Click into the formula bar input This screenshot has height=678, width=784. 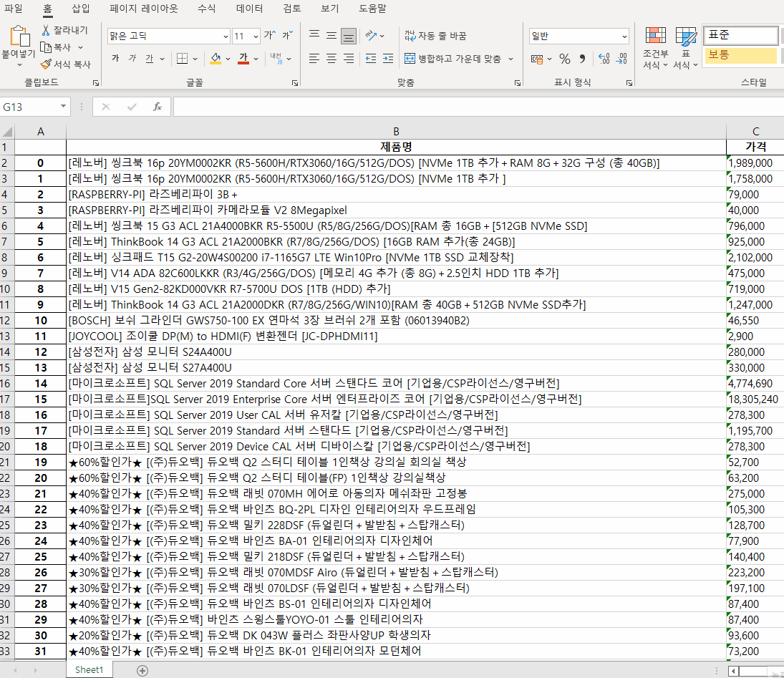pyautogui.click(x=478, y=107)
